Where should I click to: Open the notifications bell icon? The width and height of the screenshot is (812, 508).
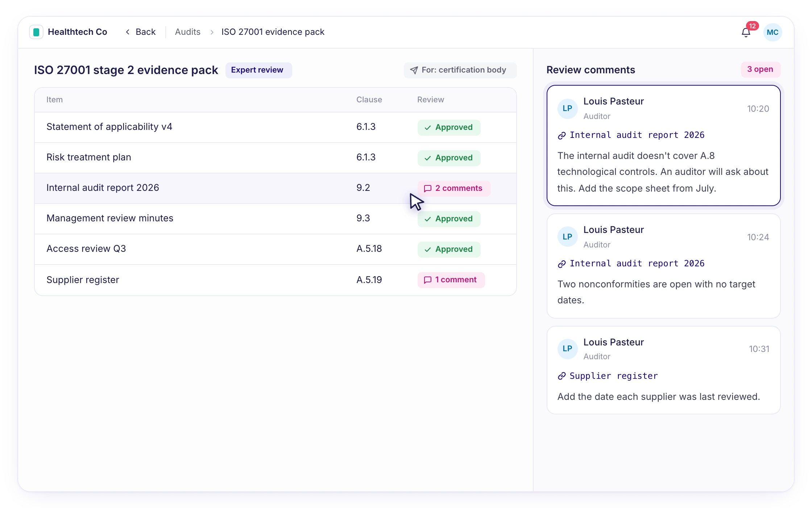coord(746,32)
